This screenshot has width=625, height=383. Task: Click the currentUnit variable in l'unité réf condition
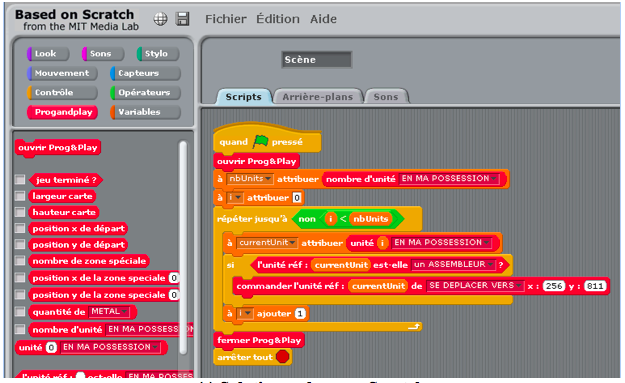tap(341, 265)
